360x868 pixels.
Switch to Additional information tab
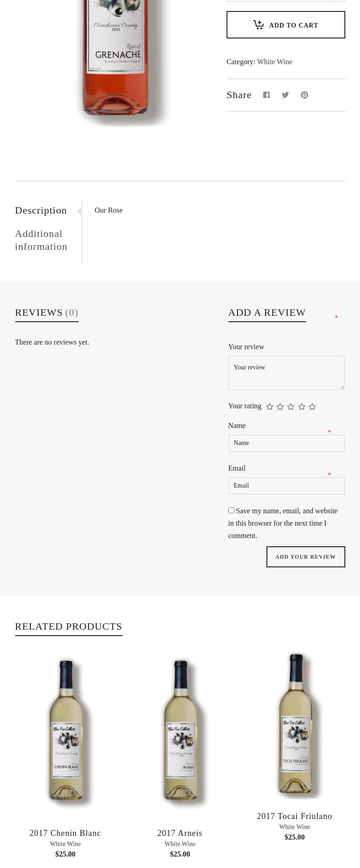point(41,240)
